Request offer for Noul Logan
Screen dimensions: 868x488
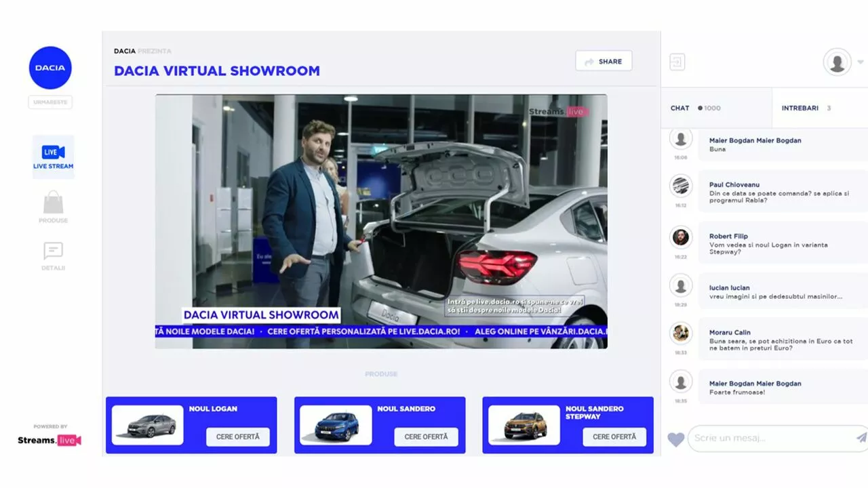[238, 436]
